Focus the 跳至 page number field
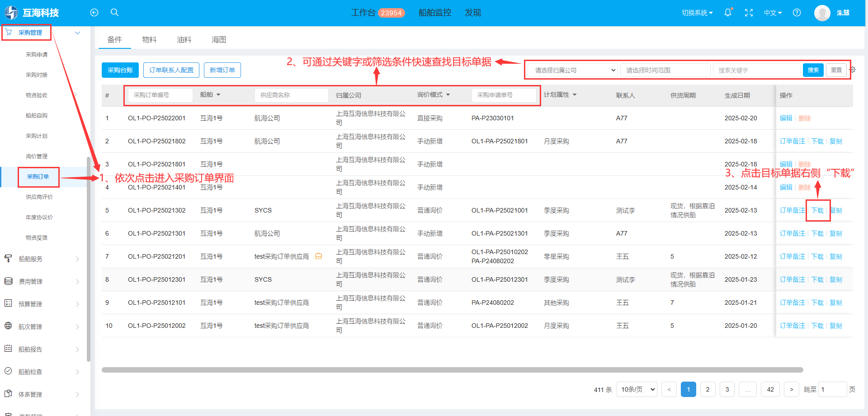Screen dimensions: 868x416 (833, 389)
